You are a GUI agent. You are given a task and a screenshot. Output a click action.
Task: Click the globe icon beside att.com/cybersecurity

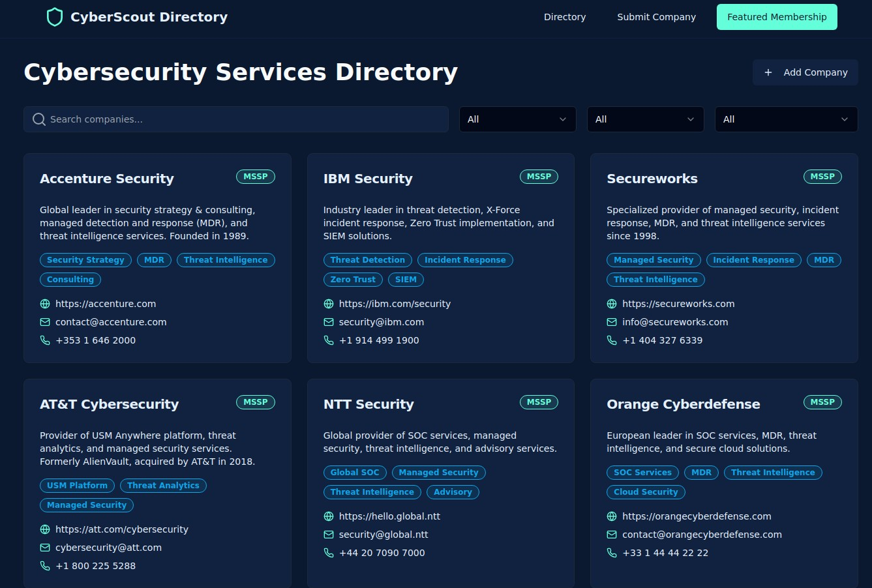click(x=45, y=529)
